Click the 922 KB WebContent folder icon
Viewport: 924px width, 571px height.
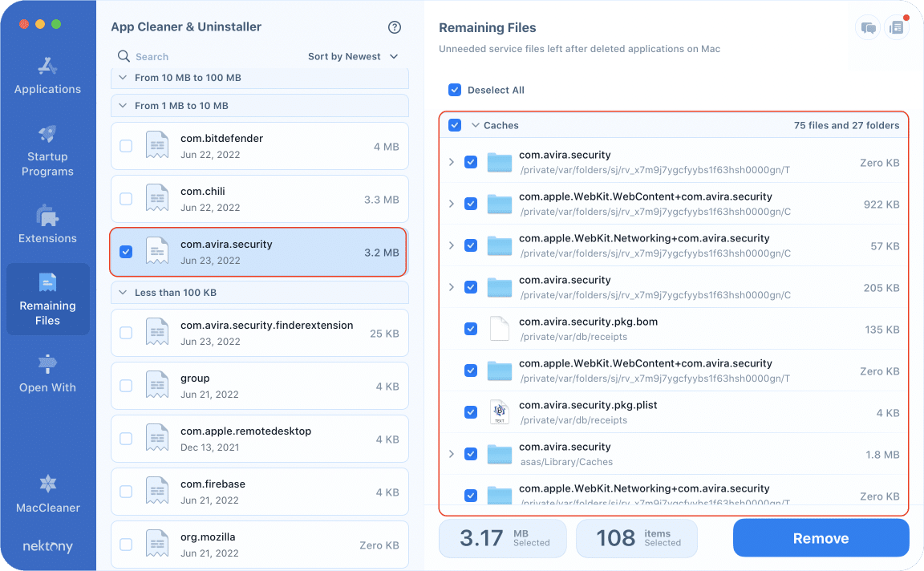click(500, 204)
